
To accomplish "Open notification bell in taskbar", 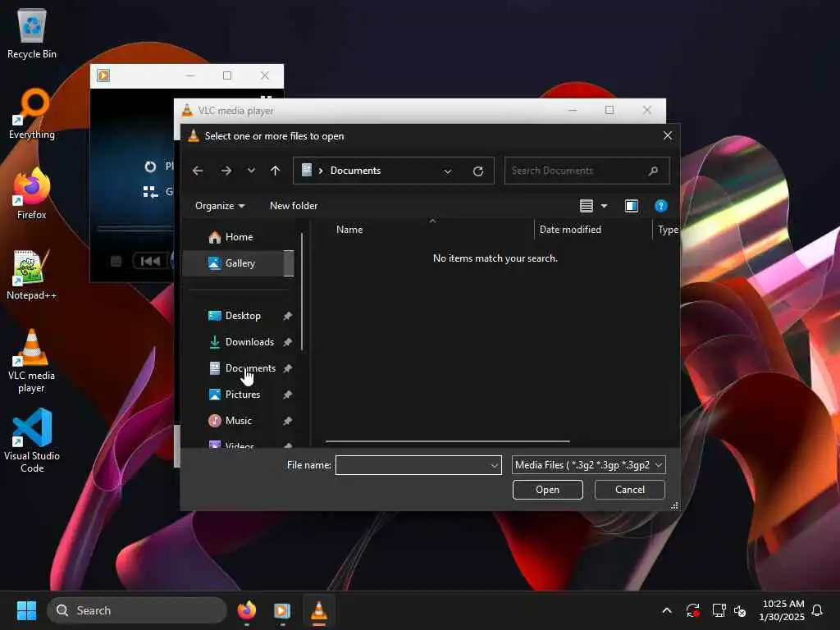I will point(817,610).
